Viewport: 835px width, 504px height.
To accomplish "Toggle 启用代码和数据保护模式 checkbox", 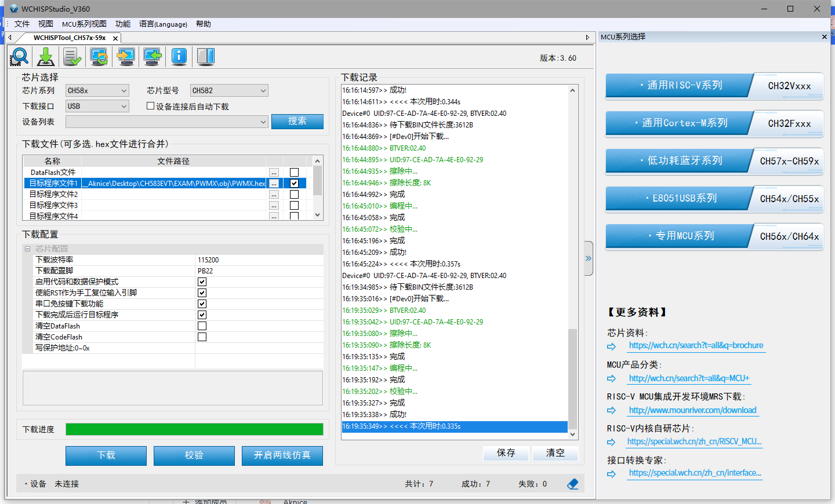I will click(x=202, y=282).
